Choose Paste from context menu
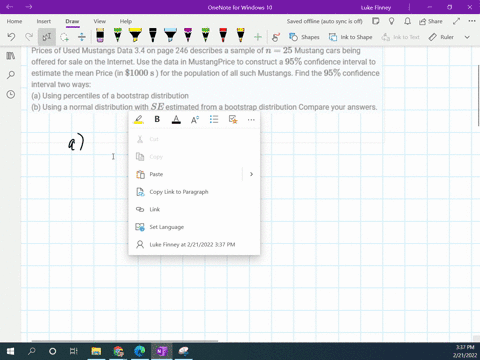This screenshot has height=360, width=480. pyautogui.click(x=185, y=174)
